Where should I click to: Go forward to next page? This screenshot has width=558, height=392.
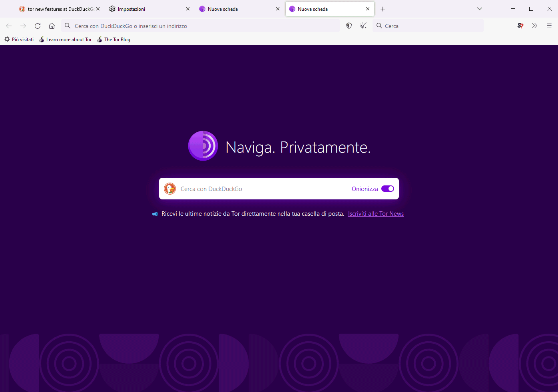23,26
